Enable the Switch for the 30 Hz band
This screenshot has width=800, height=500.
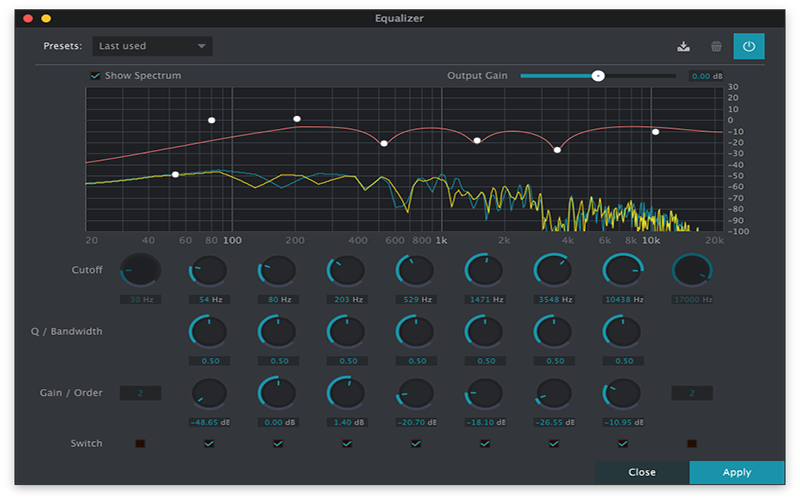[140, 443]
